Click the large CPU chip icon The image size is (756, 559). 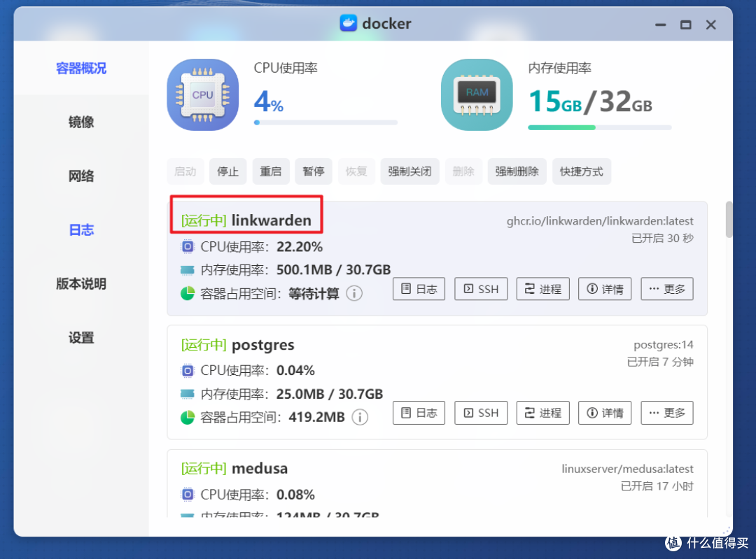[202, 95]
